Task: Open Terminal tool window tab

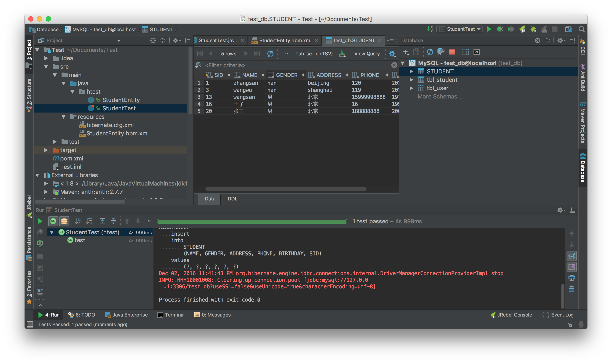Action: (x=171, y=315)
